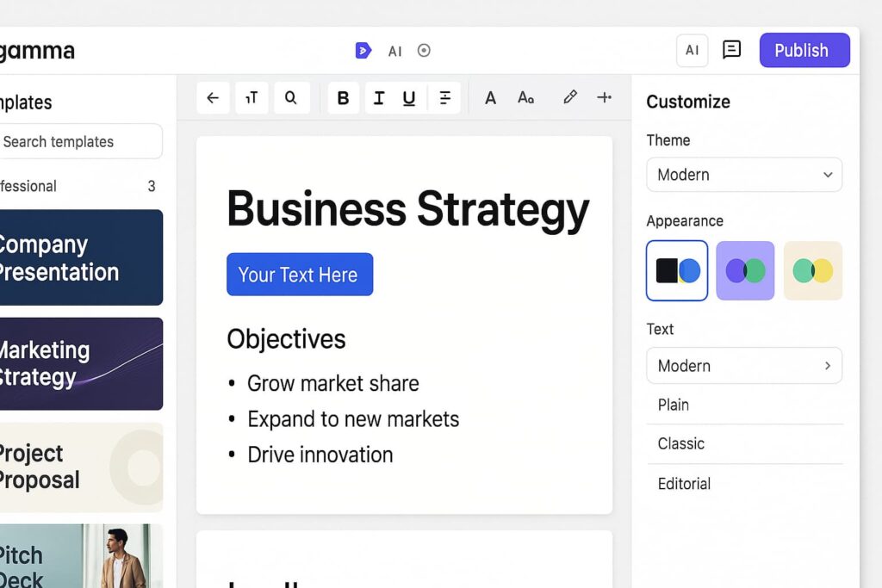Click the Business Strategy title
This screenshot has height=588, width=882.
pos(407,210)
